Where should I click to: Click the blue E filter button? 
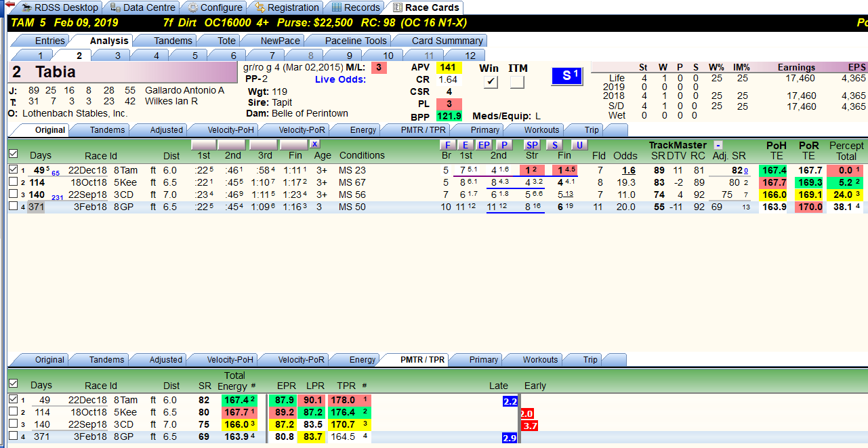(465, 145)
